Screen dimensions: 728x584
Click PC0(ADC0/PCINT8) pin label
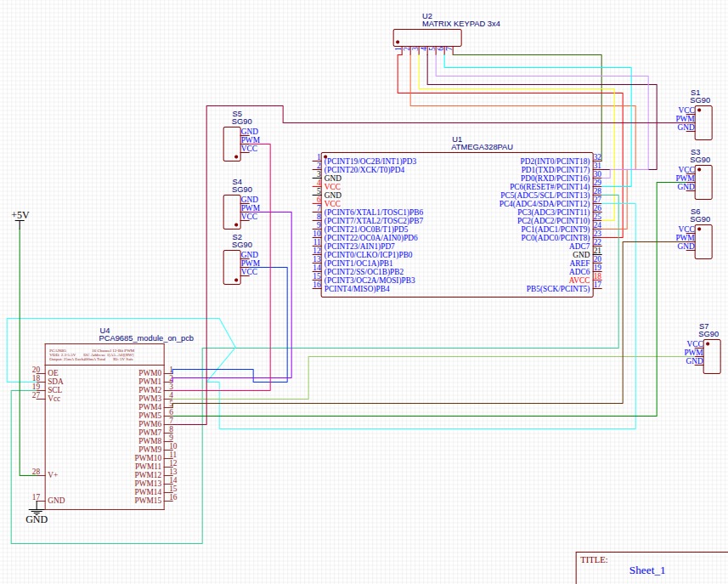point(556,238)
